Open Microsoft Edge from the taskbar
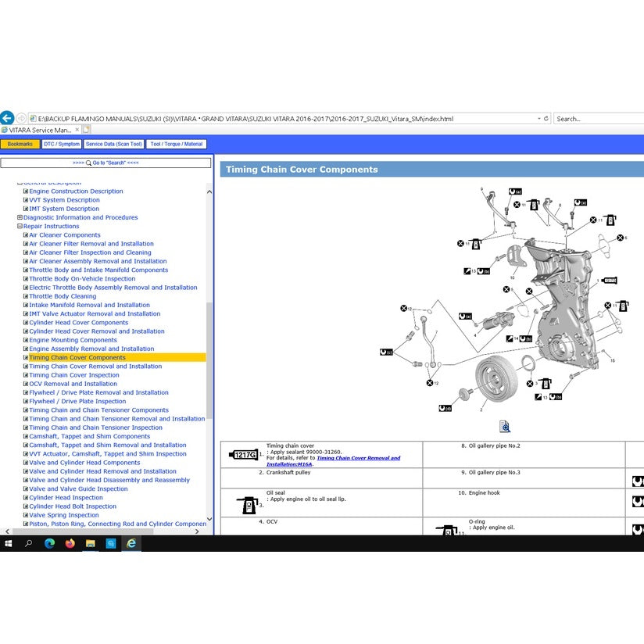 [49, 543]
